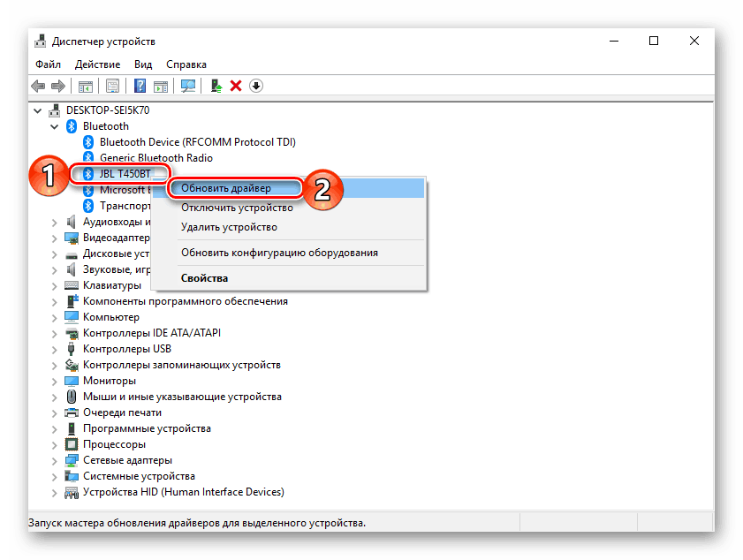Choose Обновить конфигурацию оборудования

pos(289,253)
